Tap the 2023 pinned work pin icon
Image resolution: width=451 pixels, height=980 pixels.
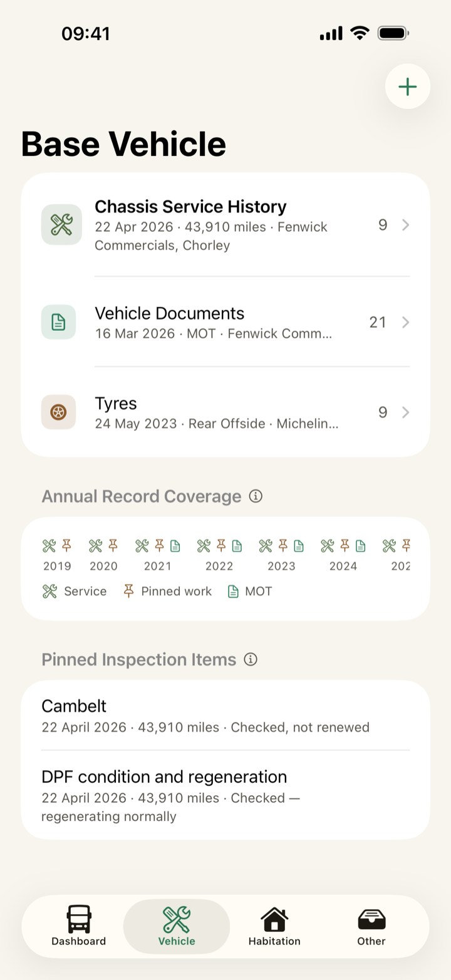pyautogui.click(x=283, y=546)
